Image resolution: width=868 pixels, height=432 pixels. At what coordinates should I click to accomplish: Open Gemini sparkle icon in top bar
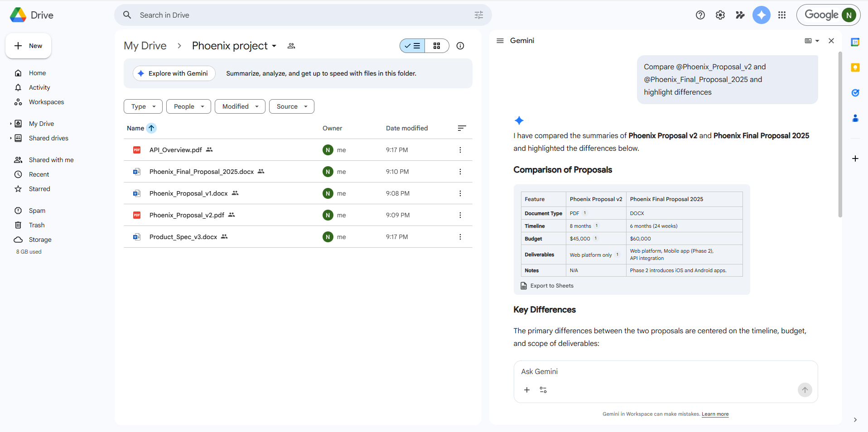[761, 15]
